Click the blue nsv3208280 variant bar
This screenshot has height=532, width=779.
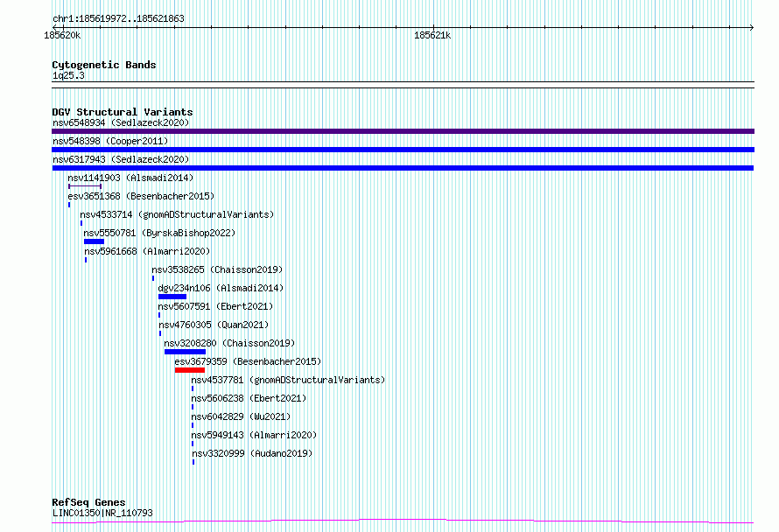pos(185,352)
